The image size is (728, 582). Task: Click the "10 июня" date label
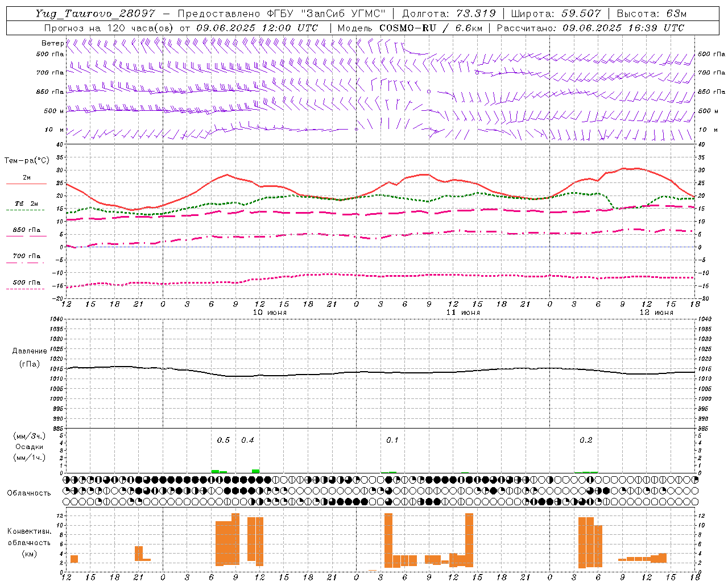point(270,313)
